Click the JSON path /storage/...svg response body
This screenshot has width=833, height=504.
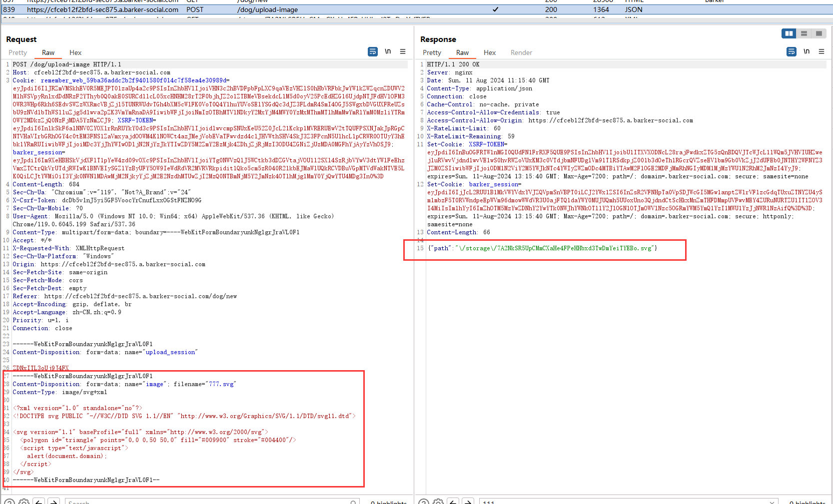(x=542, y=248)
